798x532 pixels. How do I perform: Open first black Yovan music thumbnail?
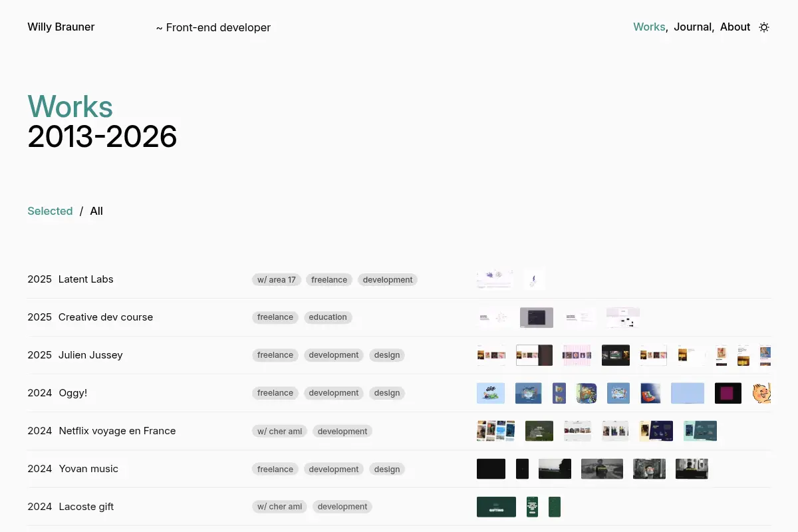[x=491, y=469]
